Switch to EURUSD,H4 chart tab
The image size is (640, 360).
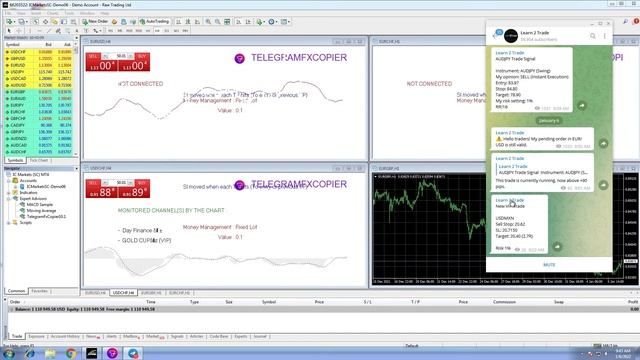95,293
